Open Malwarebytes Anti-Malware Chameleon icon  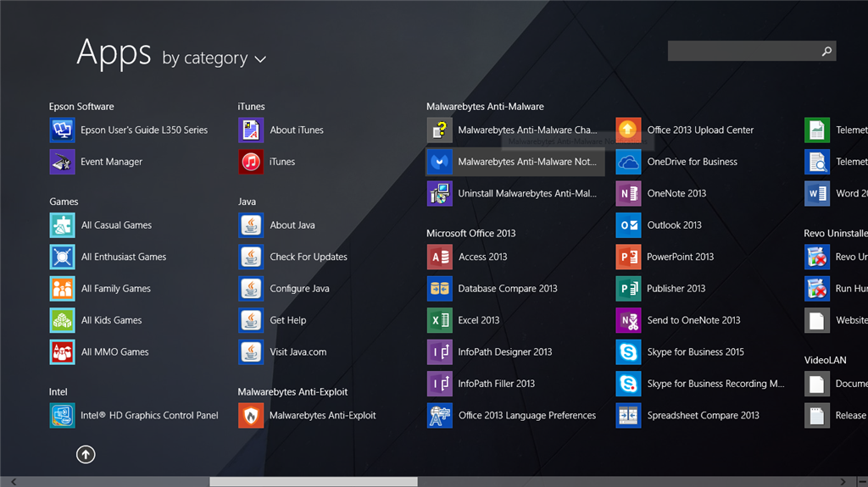coord(440,130)
